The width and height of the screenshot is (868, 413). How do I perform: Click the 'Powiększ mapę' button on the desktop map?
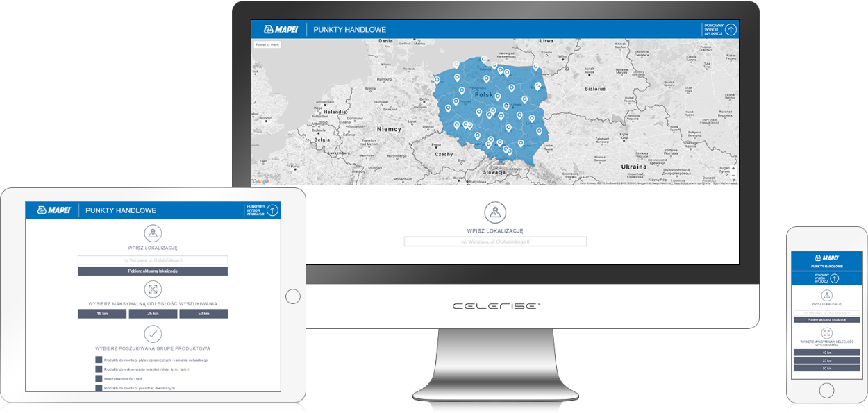267,44
